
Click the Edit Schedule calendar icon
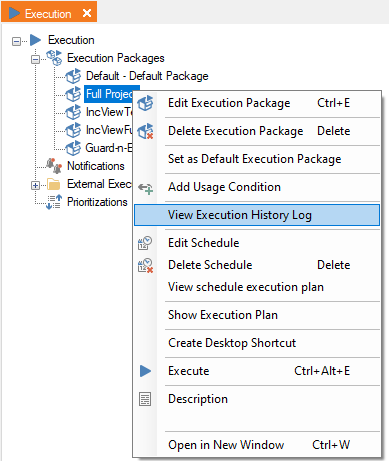click(145, 243)
